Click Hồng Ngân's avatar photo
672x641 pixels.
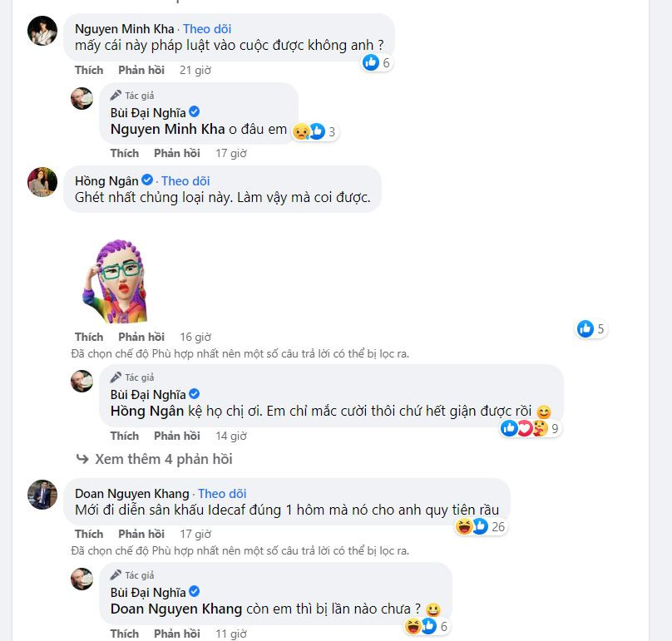(42, 182)
